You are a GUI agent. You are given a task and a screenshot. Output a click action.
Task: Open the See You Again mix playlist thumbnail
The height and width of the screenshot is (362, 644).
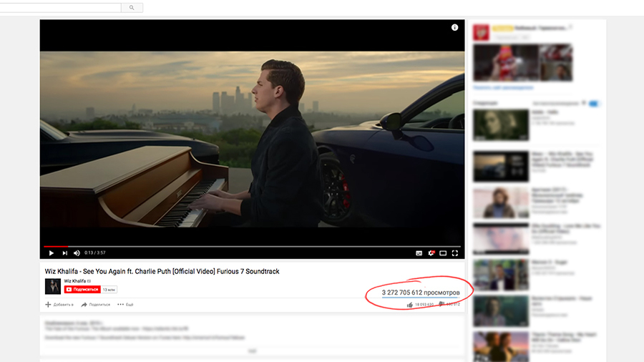point(501,166)
